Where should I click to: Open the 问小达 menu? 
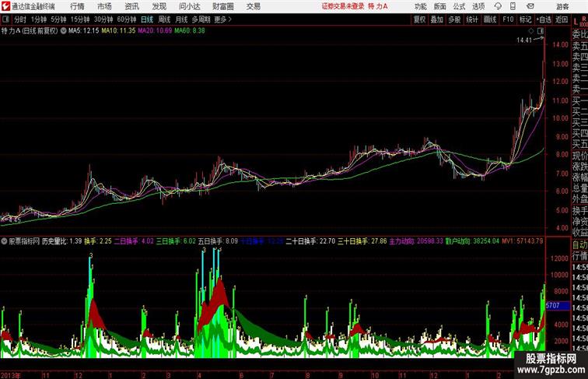[189, 6]
